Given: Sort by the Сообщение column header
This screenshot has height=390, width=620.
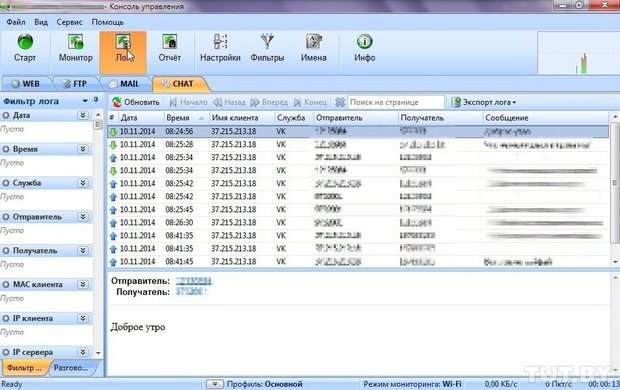Looking at the screenshot, I should click(x=546, y=118).
